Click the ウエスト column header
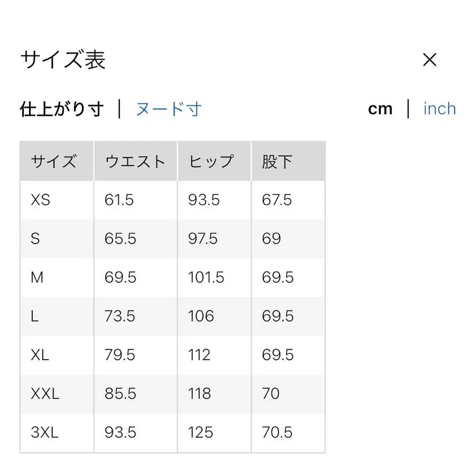The image size is (476, 476). (x=134, y=160)
